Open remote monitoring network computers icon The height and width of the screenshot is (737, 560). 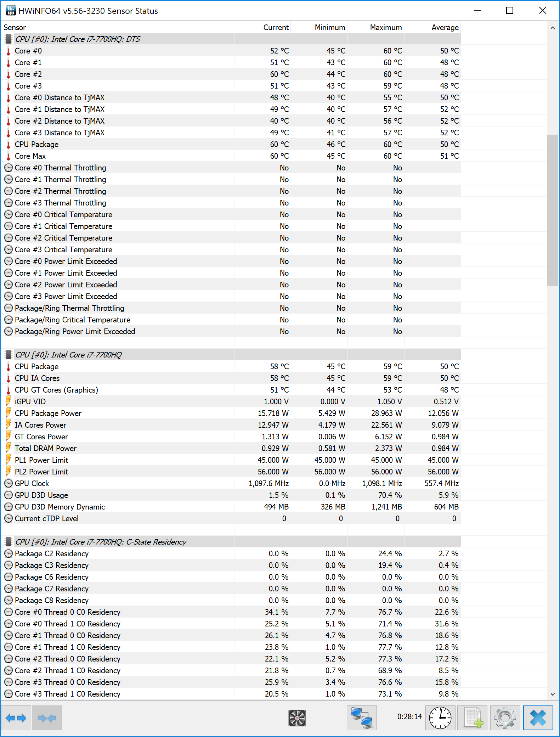(x=361, y=718)
